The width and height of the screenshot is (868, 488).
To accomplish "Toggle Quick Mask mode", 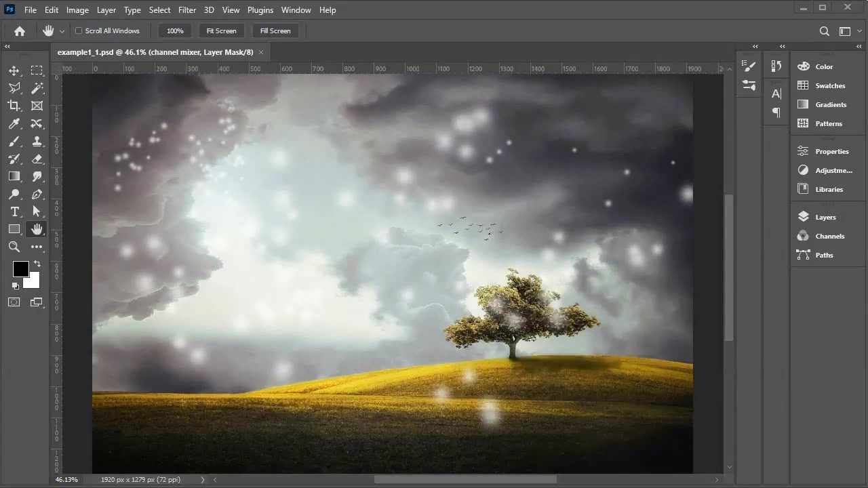I will coord(14,302).
